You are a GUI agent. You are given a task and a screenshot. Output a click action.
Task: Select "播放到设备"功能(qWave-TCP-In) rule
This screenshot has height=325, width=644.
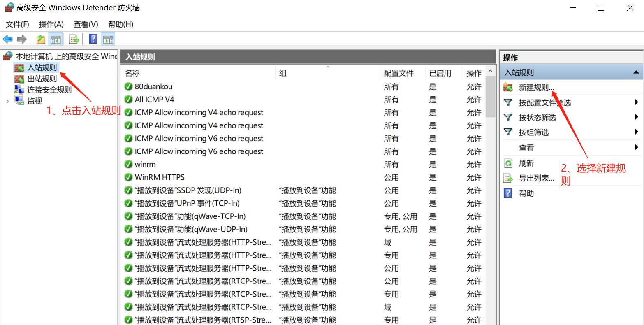tap(190, 216)
